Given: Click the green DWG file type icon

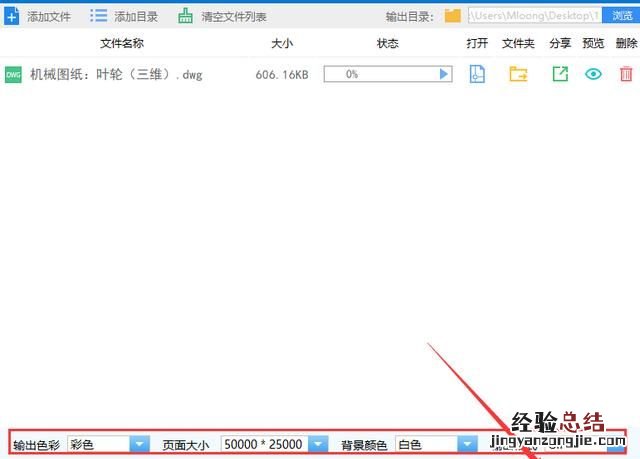Looking at the screenshot, I should pos(13,75).
